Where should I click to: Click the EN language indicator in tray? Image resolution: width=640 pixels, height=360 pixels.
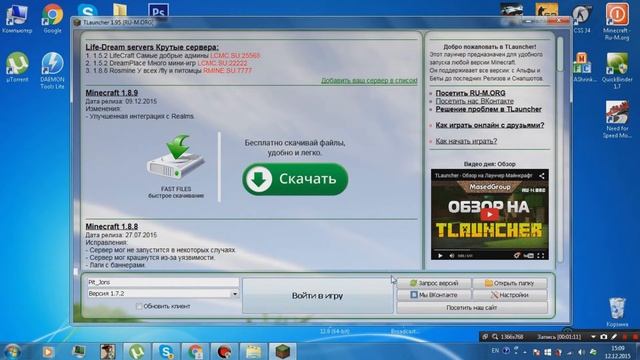(495, 351)
